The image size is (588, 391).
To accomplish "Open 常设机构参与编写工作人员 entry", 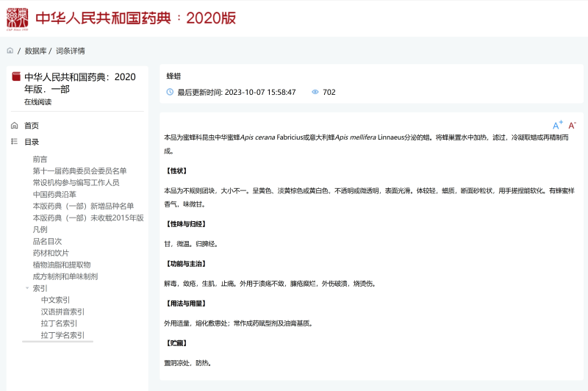I will 76,182.
